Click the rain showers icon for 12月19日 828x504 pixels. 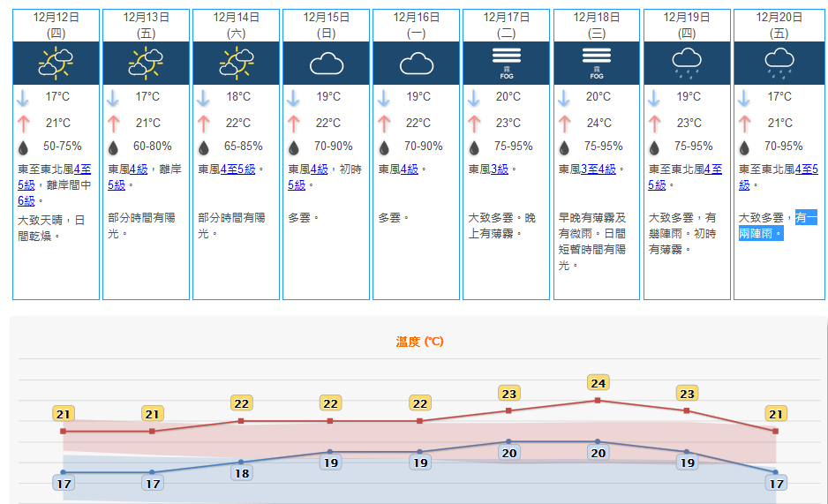point(687,64)
